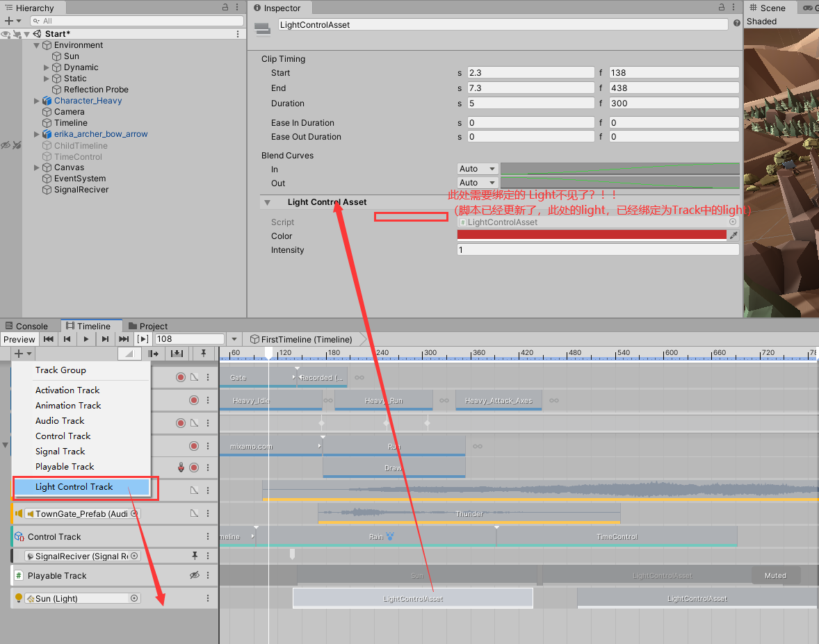819x644 pixels.
Task: Unhide the muted Playable Track eye icon
Action: [195, 575]
